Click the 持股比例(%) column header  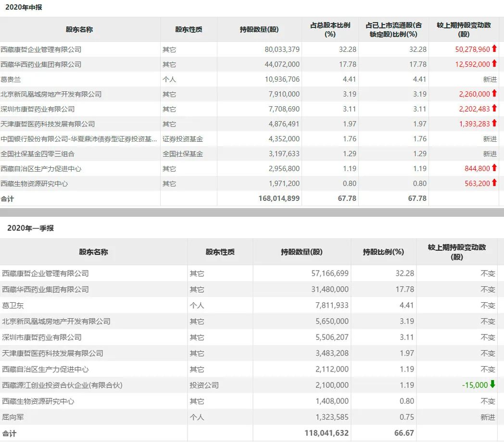click(383, 252)
